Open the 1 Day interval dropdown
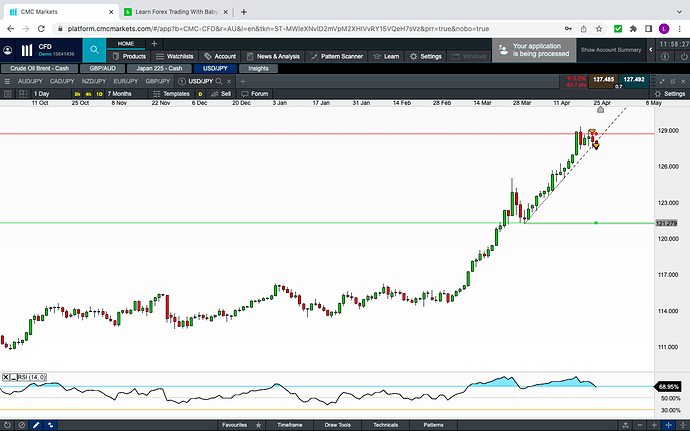690x431 pixels. coord(40,93)
